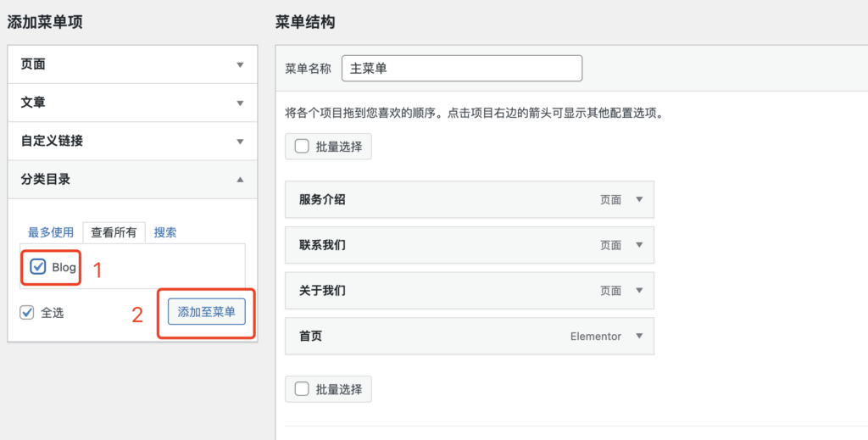The image size is (868, 440).
Task: Enable the bottom 批量选择 checkbox
Action: [x=302, y=389]
